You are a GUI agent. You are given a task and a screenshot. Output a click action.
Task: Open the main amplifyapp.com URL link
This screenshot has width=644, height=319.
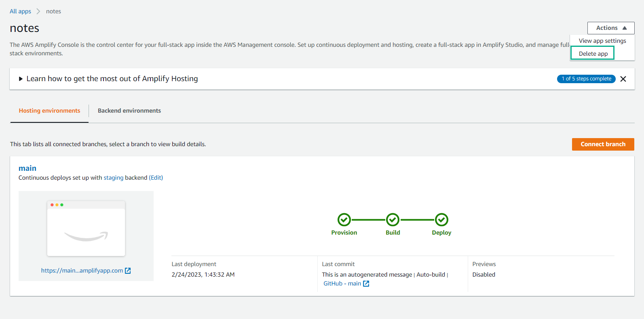click(x=82, y=271)
